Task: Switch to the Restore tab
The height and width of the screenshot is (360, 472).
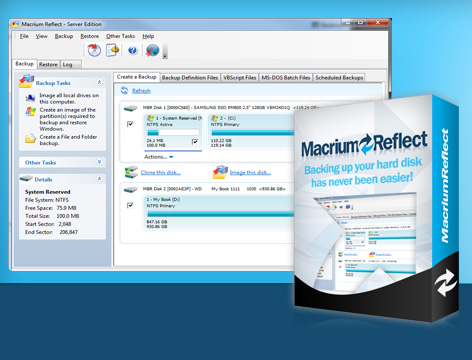Action: [x=48, y=64]
